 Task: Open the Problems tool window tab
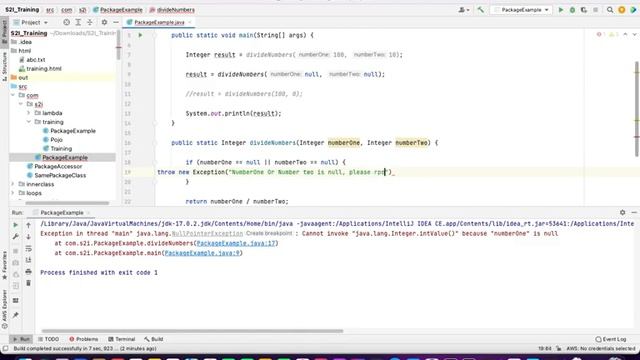[84, 339]
